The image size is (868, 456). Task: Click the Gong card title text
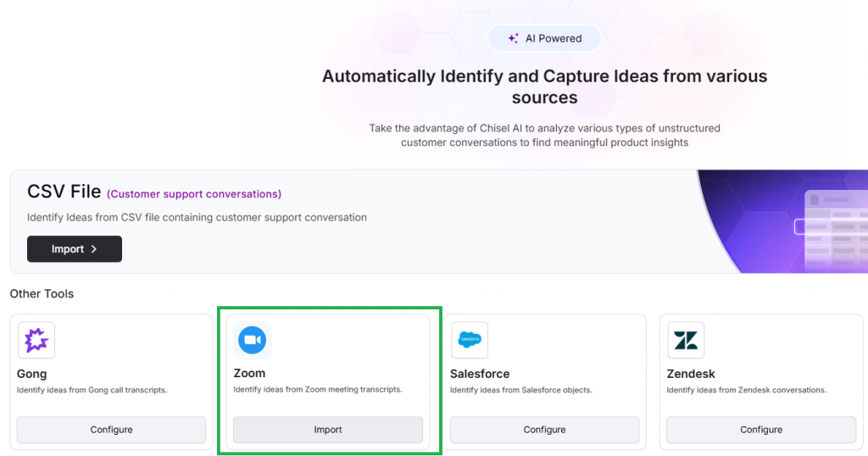(x=31, y=374)
